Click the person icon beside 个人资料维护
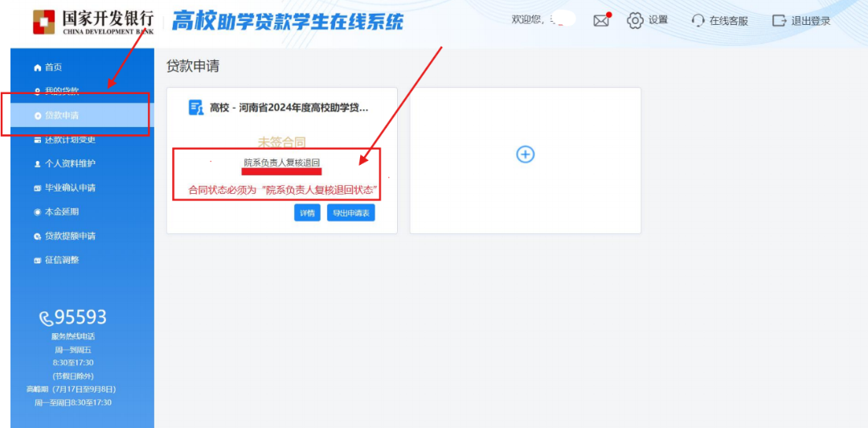 point(38,164)
